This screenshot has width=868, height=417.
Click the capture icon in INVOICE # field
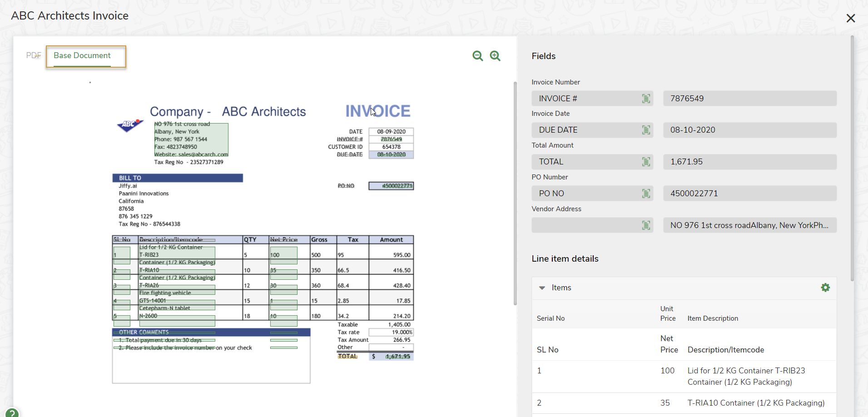646,99
